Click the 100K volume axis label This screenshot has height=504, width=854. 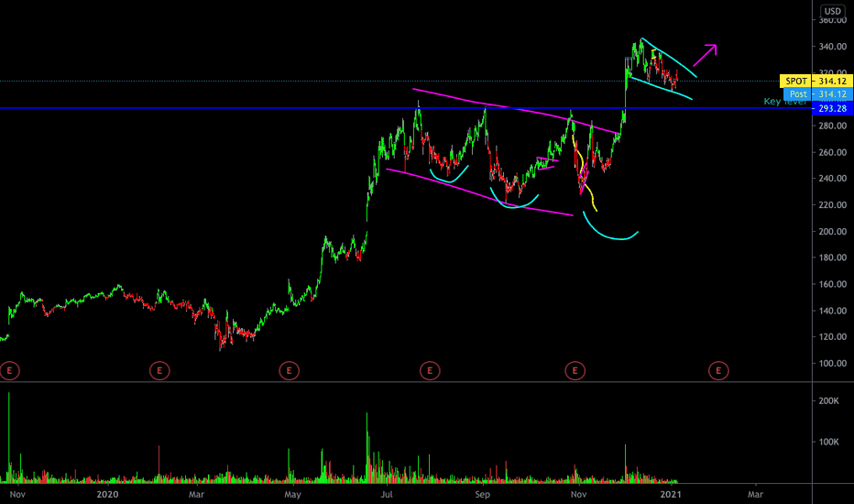pyautogui.click(x=828, y=442)
